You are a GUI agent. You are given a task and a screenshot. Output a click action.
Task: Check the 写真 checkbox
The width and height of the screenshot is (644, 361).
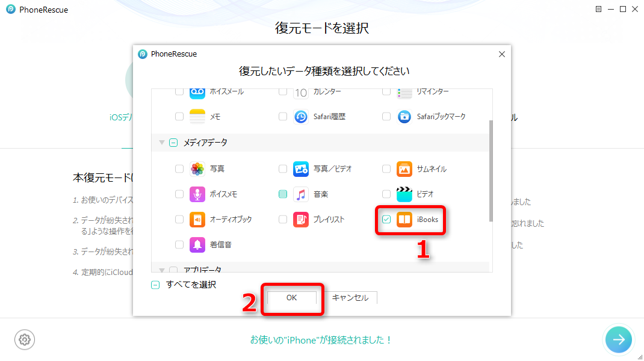pos(179,169)
